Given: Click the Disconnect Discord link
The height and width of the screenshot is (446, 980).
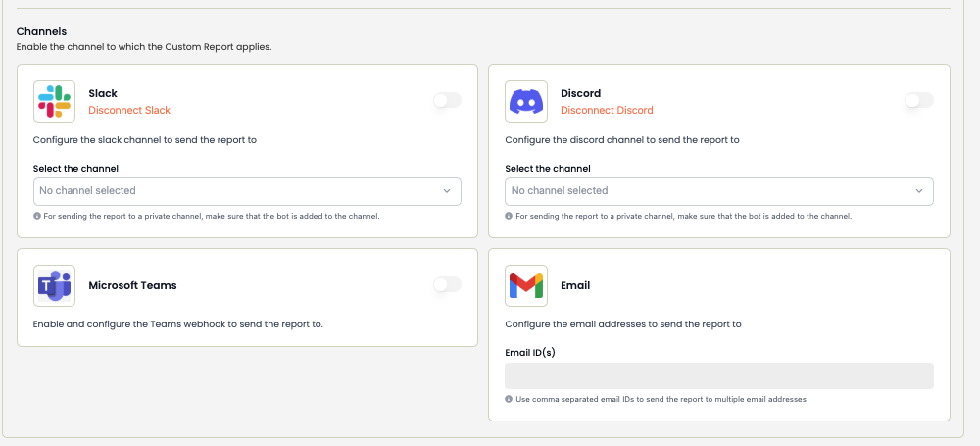Looking at the screenshot, I should point(607,110).
